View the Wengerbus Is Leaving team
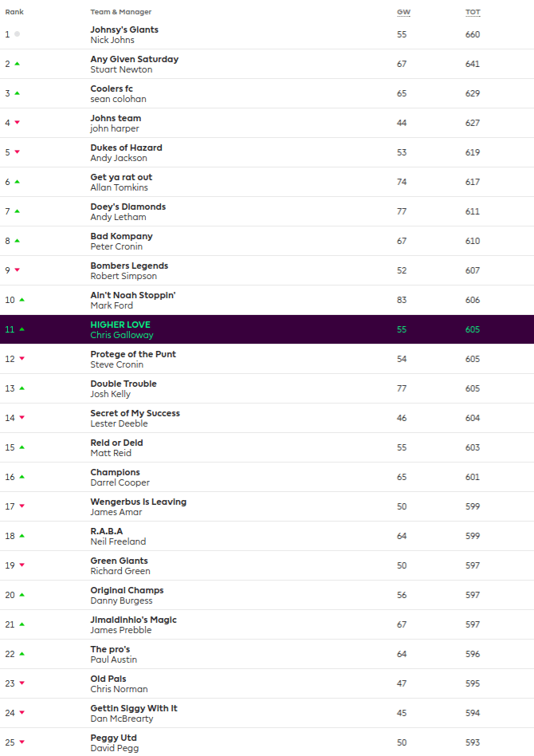The width and height of the screenshot is (534, 756). pyautogui.click(x=138, y=502)
